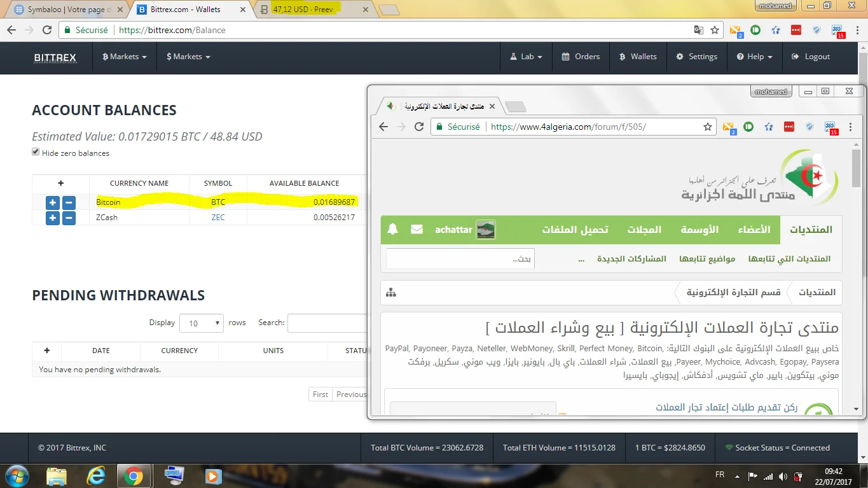868x488 pixels.
Task: Open Chrome from the taskbar
Action: coord(134,475)
